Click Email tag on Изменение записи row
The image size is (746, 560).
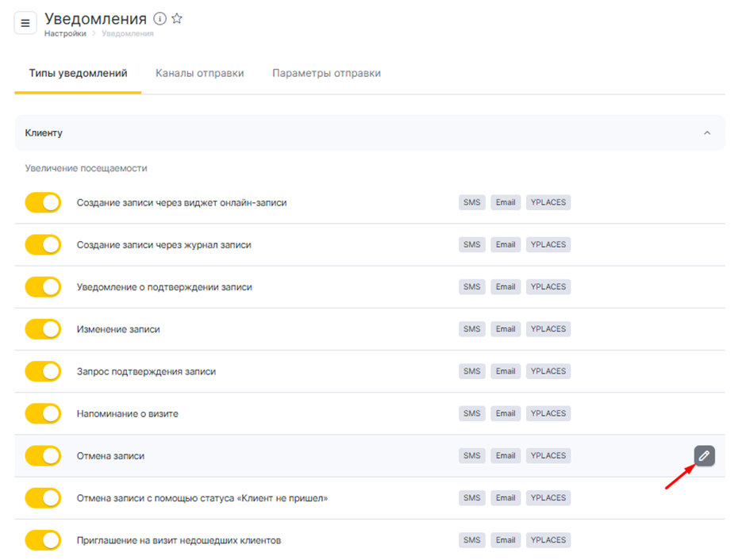(x=506, y=329)
